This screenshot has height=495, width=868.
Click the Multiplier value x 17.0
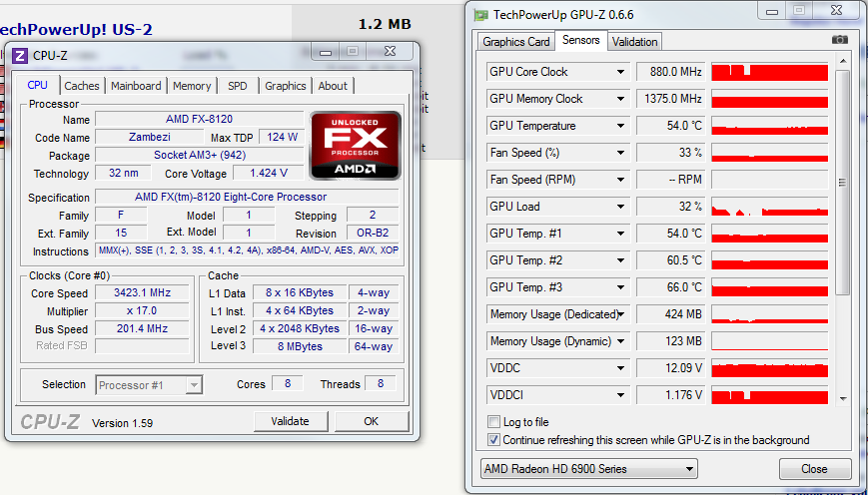point(142,310)
